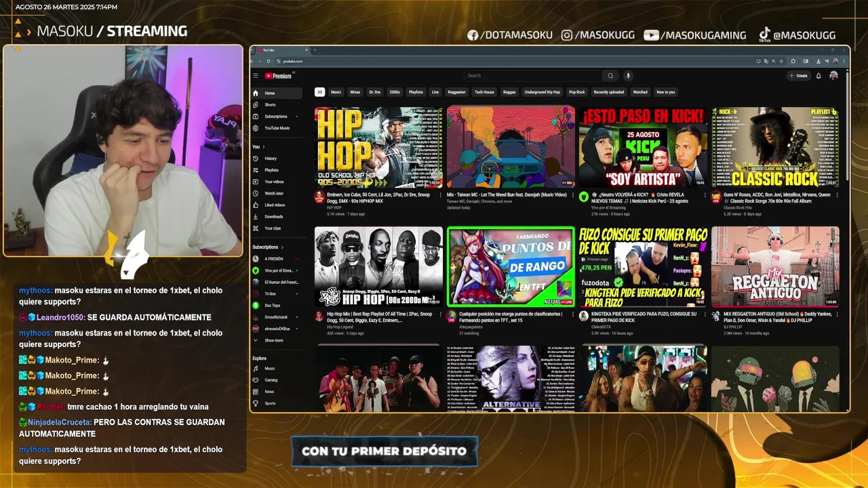The height and width of the screenshot is (488, 868).
Task: Select the Dr. Dre filter chip
Action: [375, 92]
